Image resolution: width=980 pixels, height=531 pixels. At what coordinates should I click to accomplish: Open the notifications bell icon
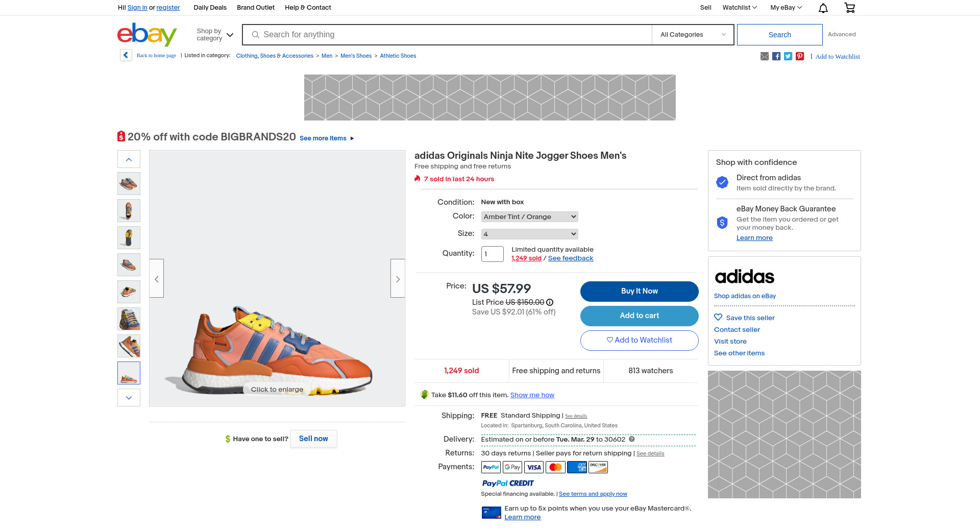coord(823,8)
